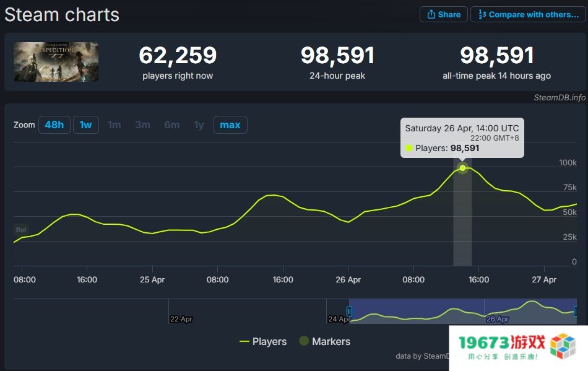
Task: Click the all-time peak 14 hours ago text
Action: point(496,76)
